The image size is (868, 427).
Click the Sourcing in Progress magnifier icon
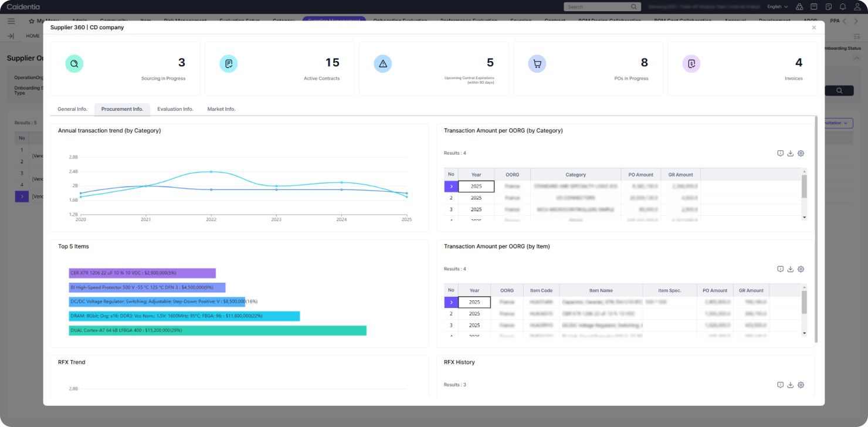pos(74,64)
